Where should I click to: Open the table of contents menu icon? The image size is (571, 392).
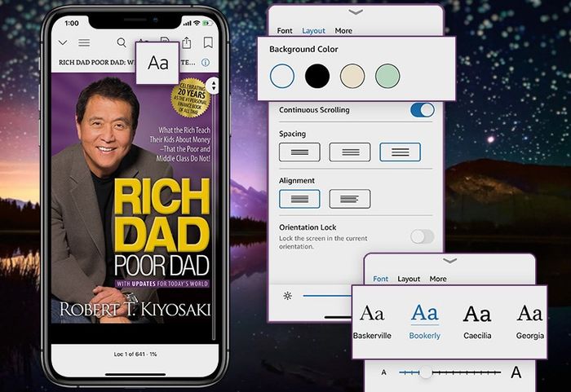[x=84, y=43]
